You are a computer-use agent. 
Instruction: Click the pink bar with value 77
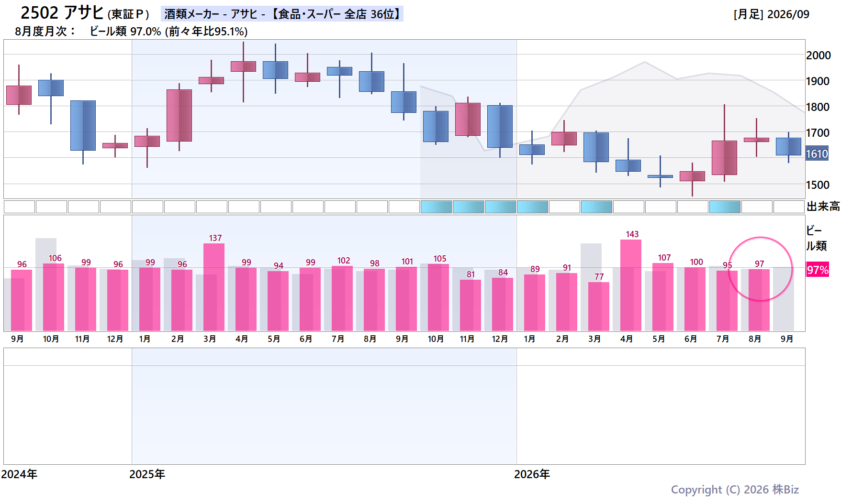coord(599,307)
